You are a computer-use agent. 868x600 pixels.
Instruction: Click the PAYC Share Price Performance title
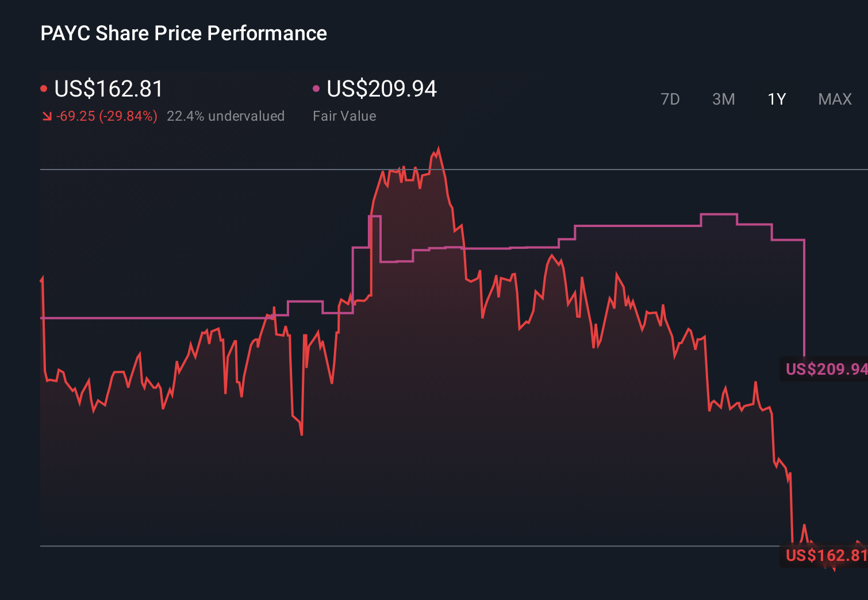[183, 33]
